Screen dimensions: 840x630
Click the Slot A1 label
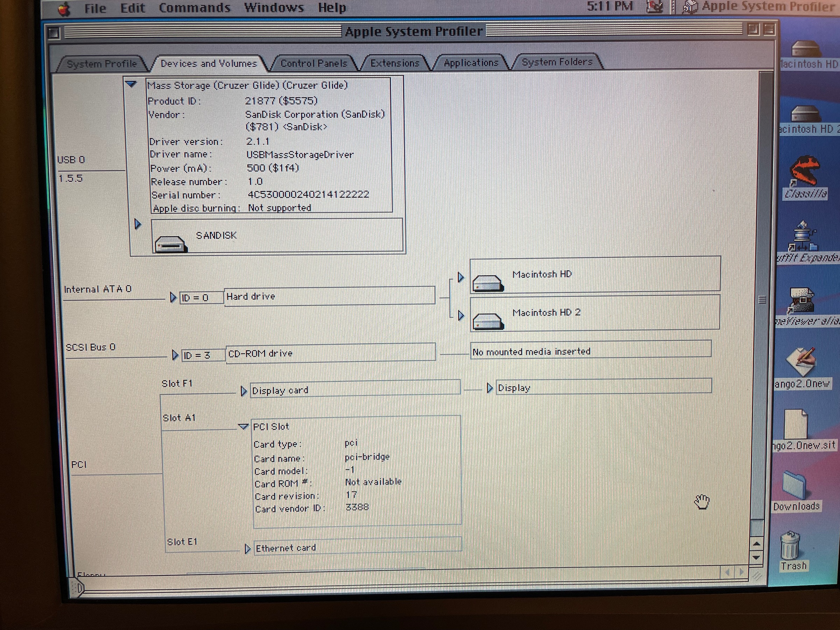click(x=179, y=418)
